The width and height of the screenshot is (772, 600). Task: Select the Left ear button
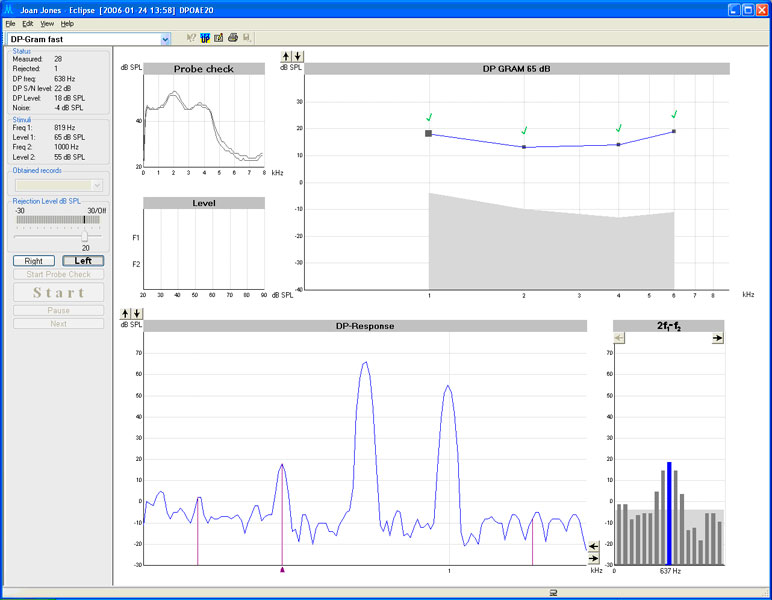click(83, 261)
